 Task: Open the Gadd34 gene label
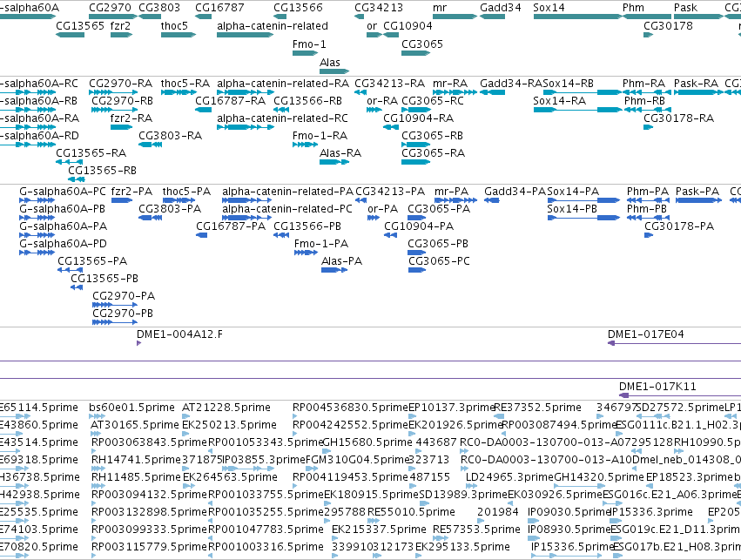point(501,8)
